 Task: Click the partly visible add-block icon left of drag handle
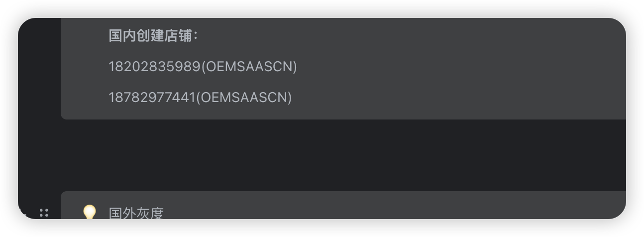point(23,213)
